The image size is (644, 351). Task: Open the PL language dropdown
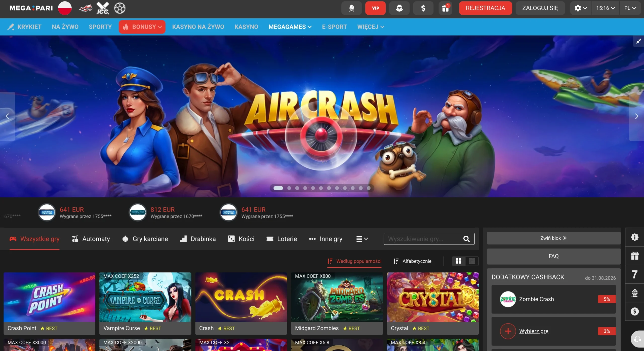point(630,8)
